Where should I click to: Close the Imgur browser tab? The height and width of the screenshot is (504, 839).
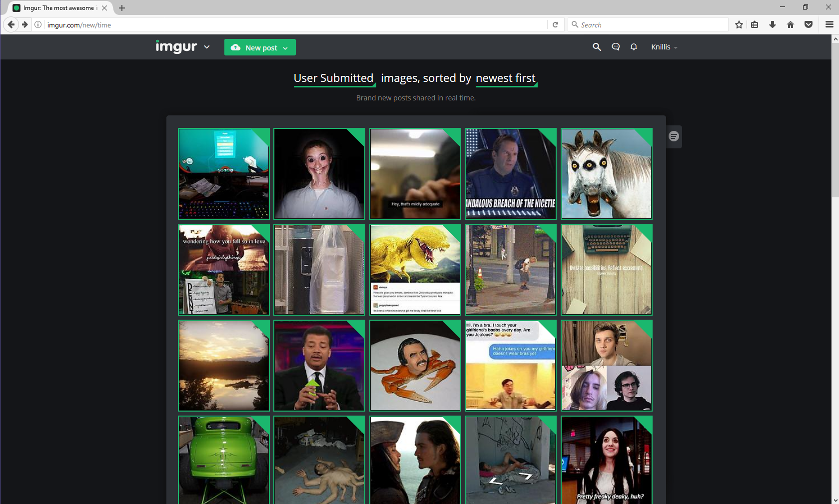[x=104, y=8]
